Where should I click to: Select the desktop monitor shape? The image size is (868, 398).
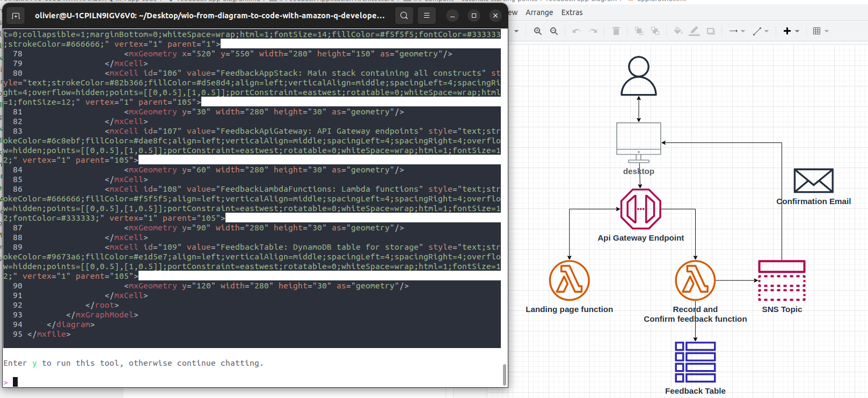(x=639, y=142)
